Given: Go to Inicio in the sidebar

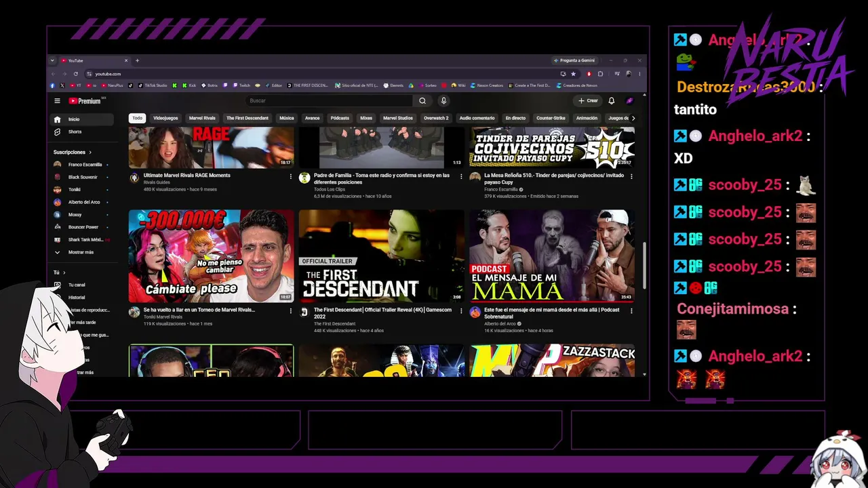Looking at the screenshot, I should (x=83, y=119).
